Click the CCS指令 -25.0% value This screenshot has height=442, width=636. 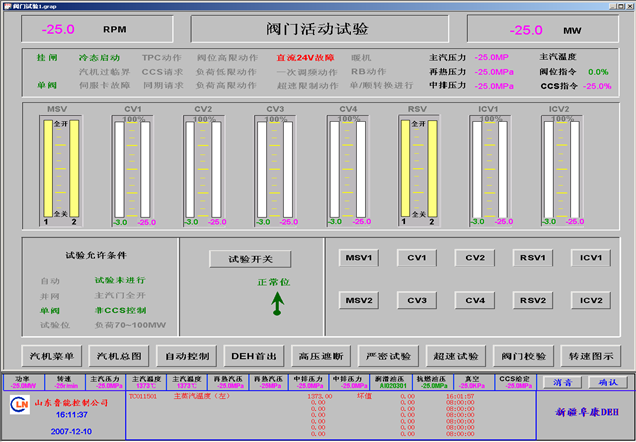[597, 86]
